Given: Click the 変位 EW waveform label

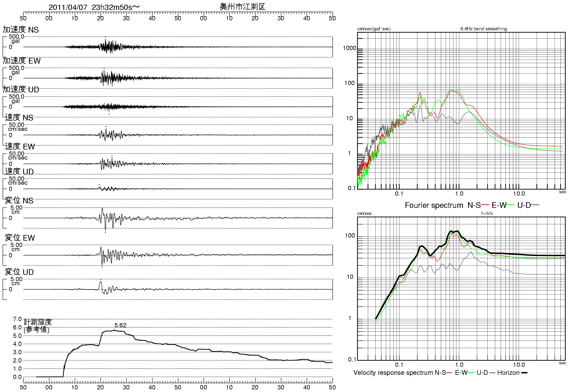Looking at the screenshot, I should [x=20, y=238].
